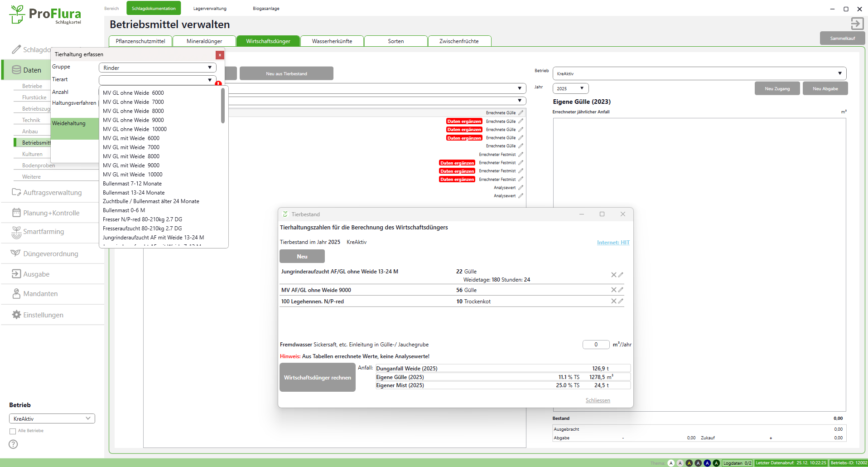
Task: Delete the Jungrinderaufzucht AF/GL ohne Weide row
Action: click(x=613, y=275)
